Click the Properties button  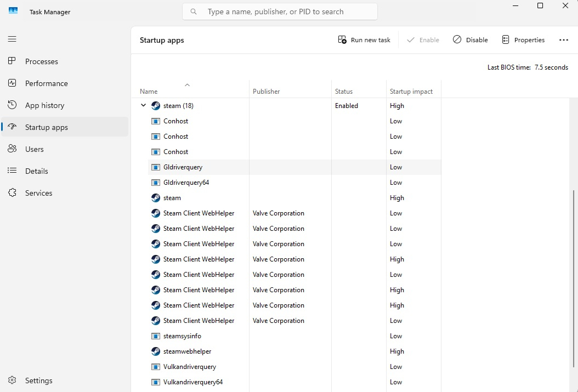[523, 40]
